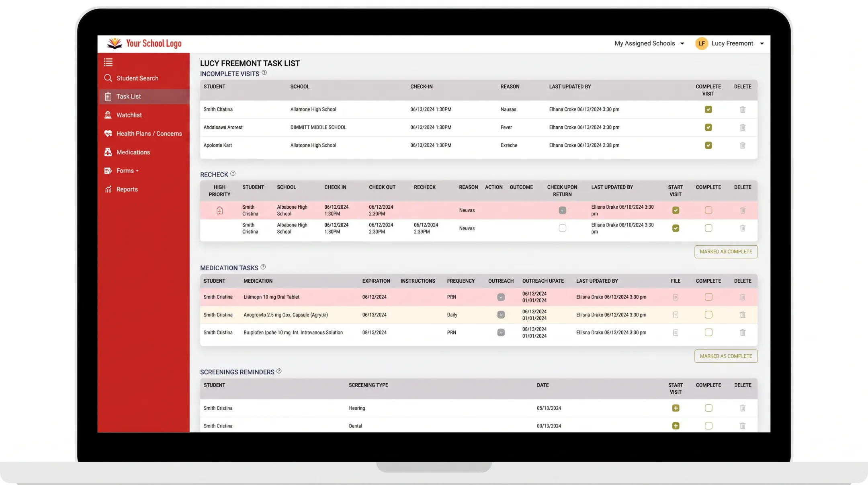Image resolution: width=868 pixels, height=485 pixels.
Task: Delete the Smith Chatina visit row
Action: point(743,109)
